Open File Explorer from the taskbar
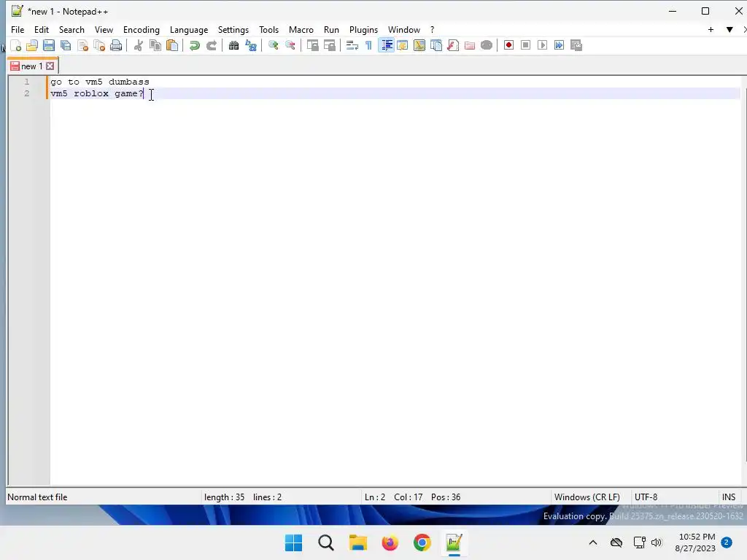This screenshot has width=747, height=560. click(x=357, y=542)
